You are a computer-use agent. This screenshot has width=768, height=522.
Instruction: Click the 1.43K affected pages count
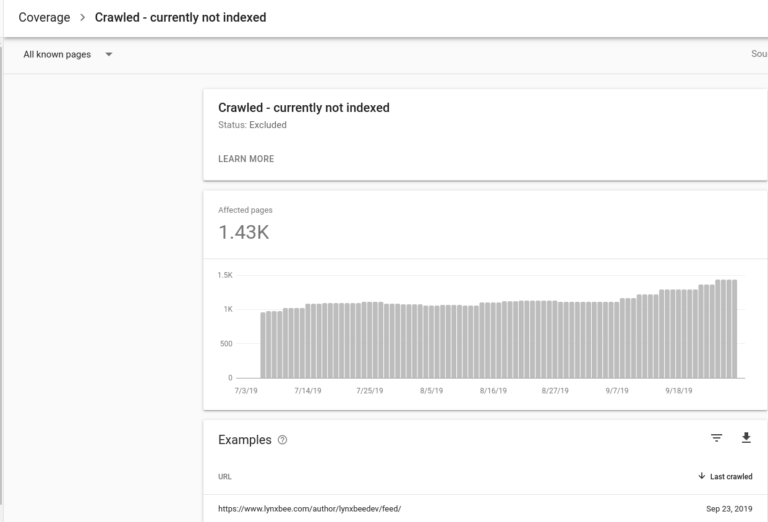[243, 233]
